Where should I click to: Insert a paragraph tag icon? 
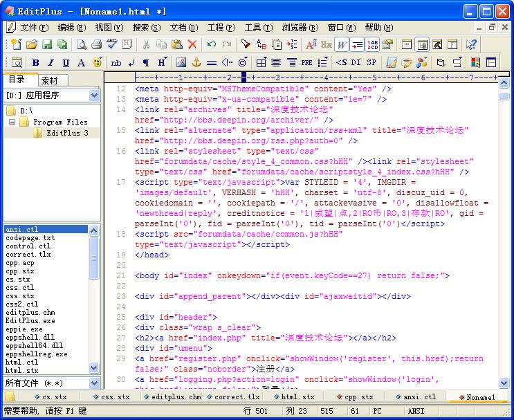[146, 63]
